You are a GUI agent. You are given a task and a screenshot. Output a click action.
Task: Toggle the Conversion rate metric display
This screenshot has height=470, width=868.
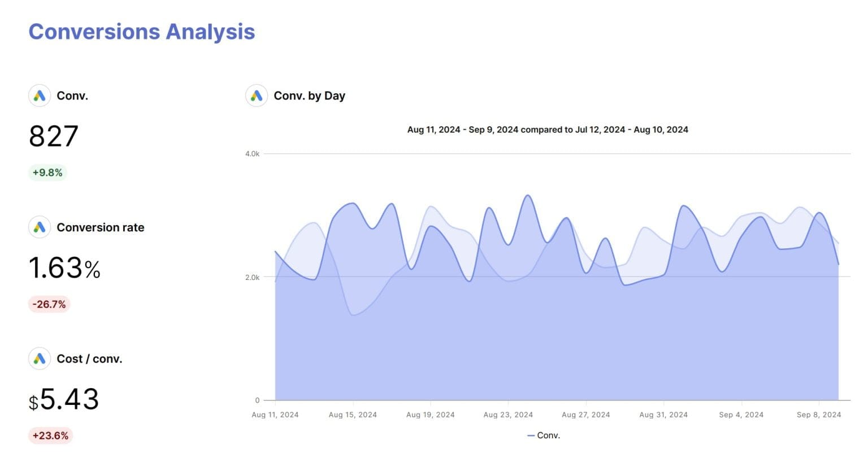101,227
